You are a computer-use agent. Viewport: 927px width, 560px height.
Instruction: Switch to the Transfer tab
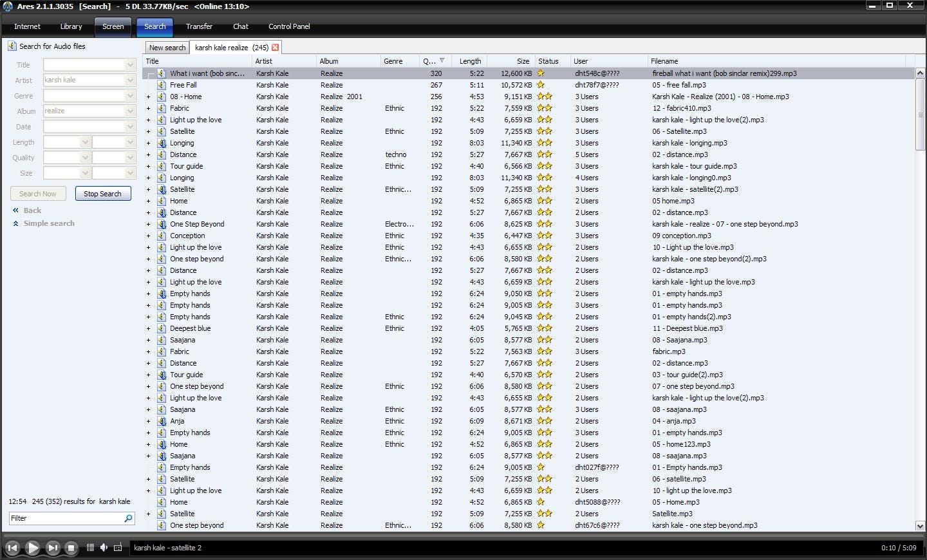[x=199, y=26]
